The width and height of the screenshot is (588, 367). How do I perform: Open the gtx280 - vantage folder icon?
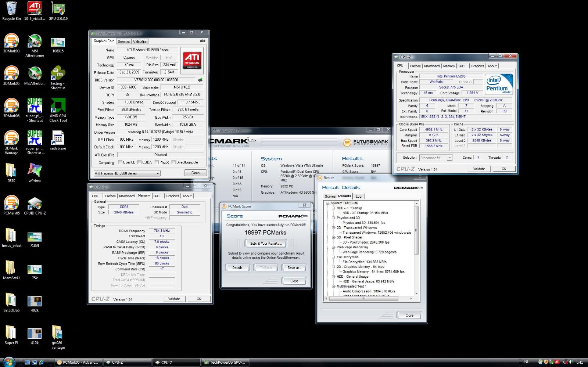(x=58, y=337)
